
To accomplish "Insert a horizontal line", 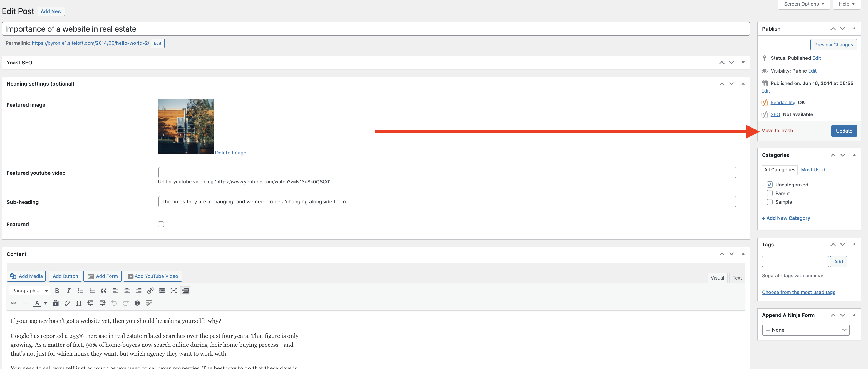I will click(25, 303).
